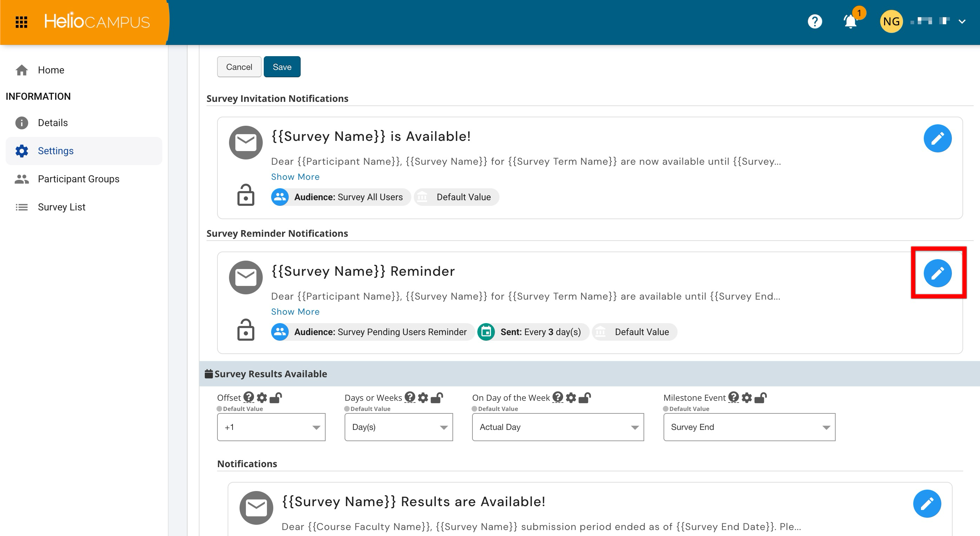980x536 pixels.
Task: Expand the Offset dropdown showing +1
Action: pyautogui.click(x=271, y=427)
